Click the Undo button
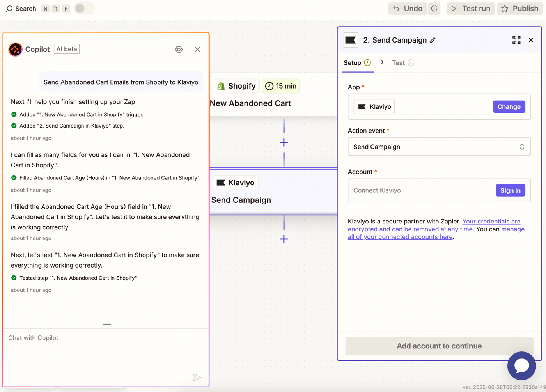The width and height of the screenshot is (546, 392). tap(407, 9)
